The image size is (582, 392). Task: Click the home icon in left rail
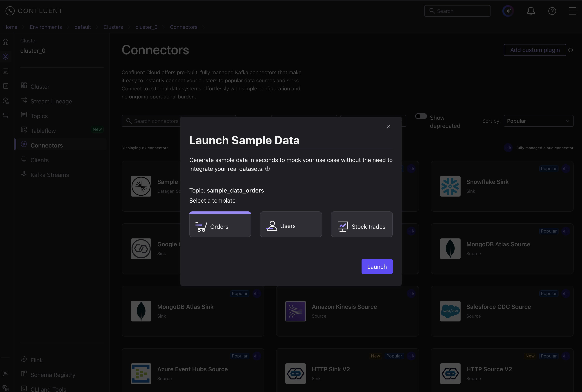6,42
